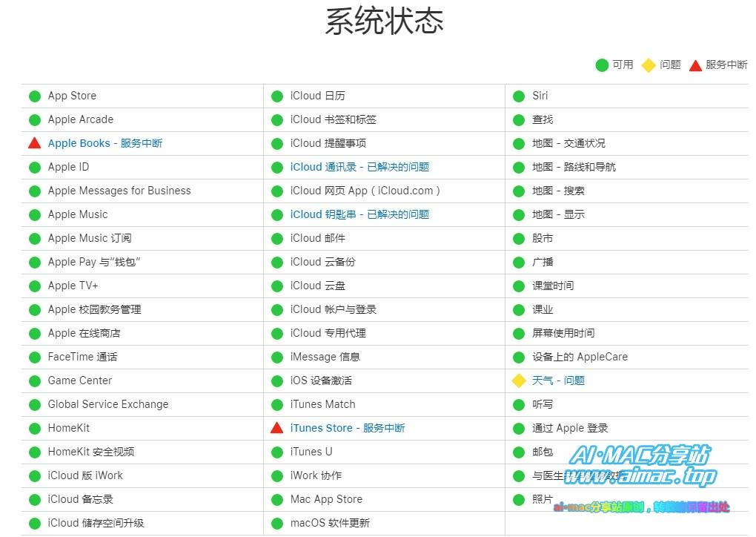Select the 广播 entry
This screenshot has width=756, height=537.
[x=543, y=262]
